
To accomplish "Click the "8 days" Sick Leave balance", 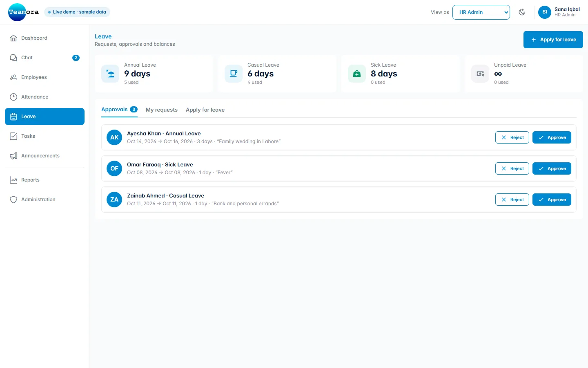I will (384, 74).
